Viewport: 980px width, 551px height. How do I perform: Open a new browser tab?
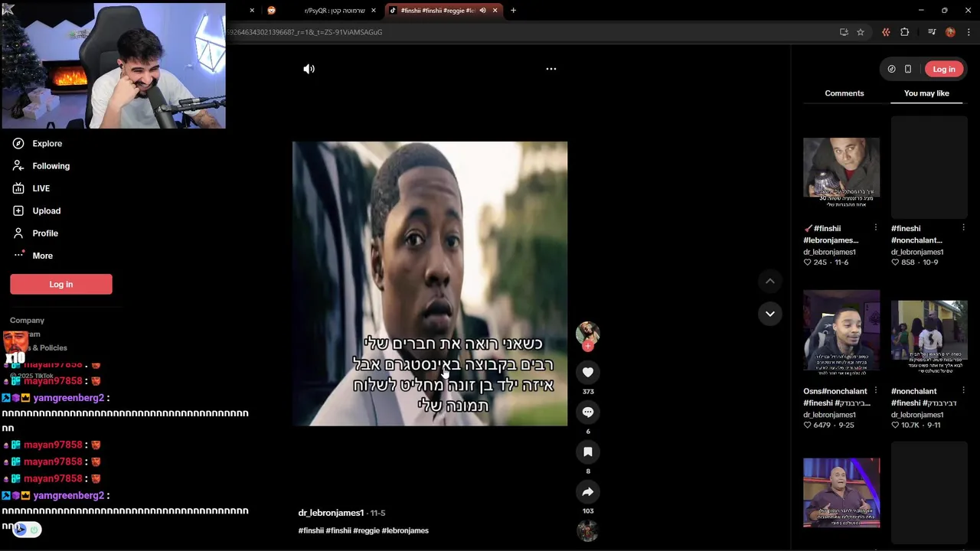[513, 10]
